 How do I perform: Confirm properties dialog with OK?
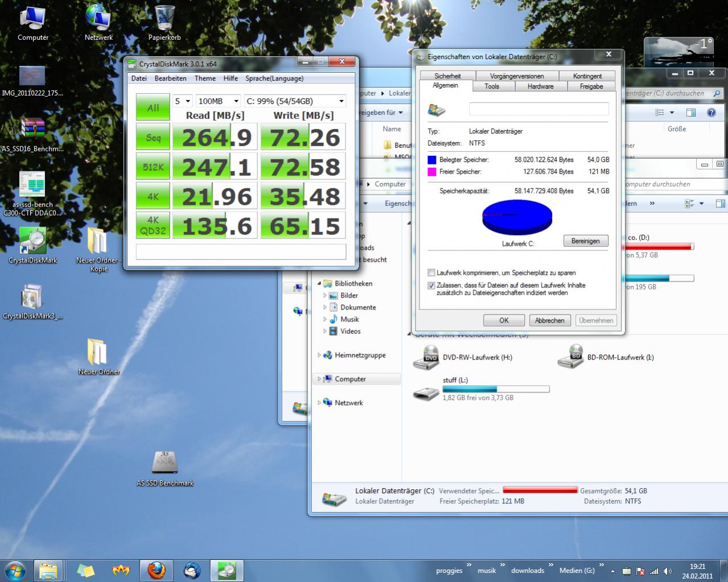tap(504, 320)
